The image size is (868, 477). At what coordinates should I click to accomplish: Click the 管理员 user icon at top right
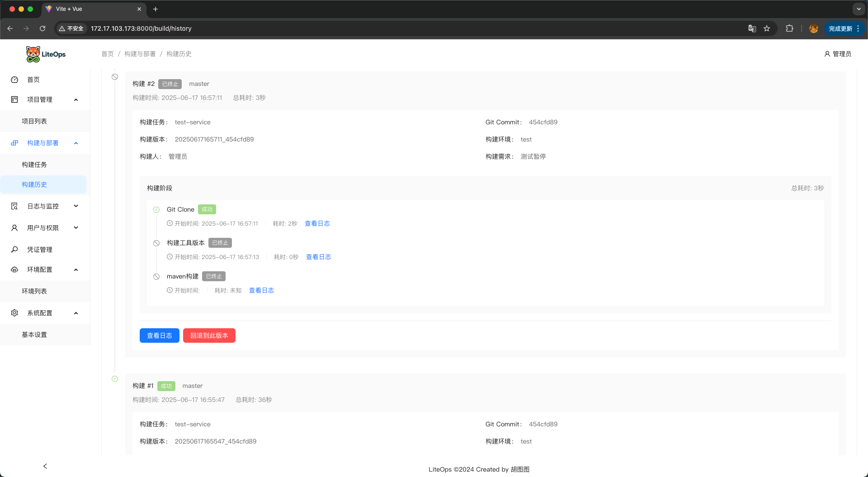coord(827,54)
